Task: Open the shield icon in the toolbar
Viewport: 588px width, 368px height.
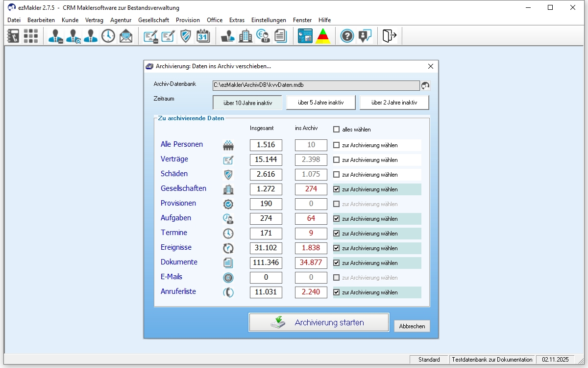Action: click(186, 36)
